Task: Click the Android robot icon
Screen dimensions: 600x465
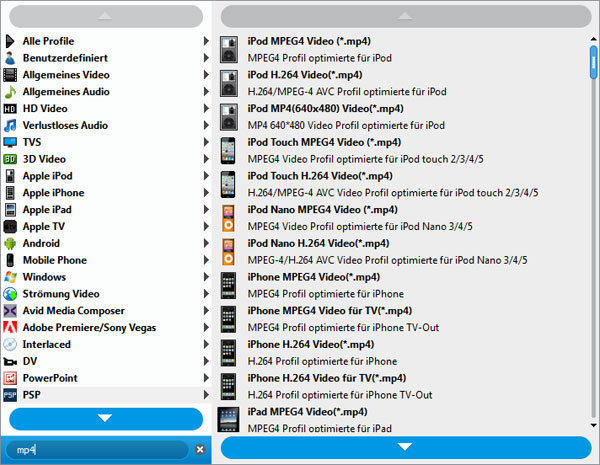Action: point(10,243)
